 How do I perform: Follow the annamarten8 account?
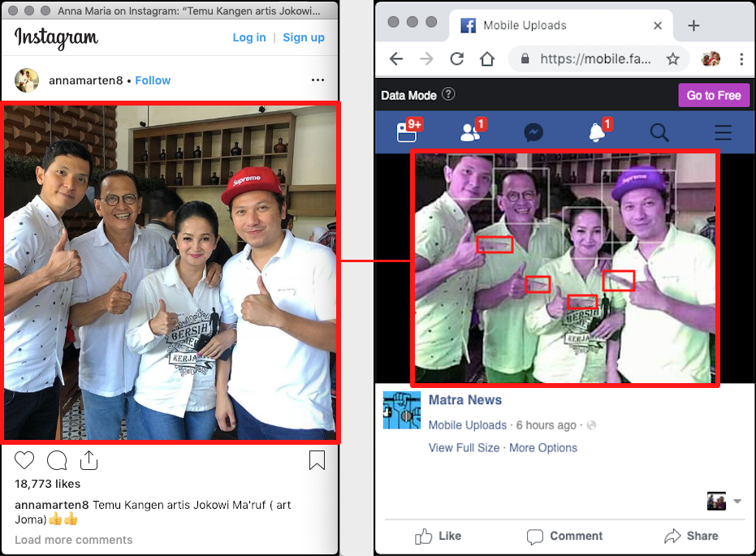click(x=153, y=80)
